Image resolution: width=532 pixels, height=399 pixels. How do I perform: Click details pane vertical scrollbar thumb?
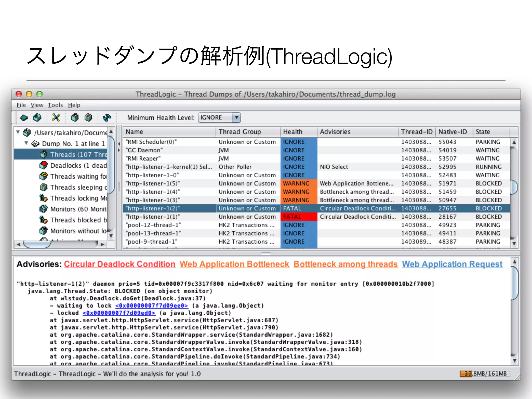(514, 283)
